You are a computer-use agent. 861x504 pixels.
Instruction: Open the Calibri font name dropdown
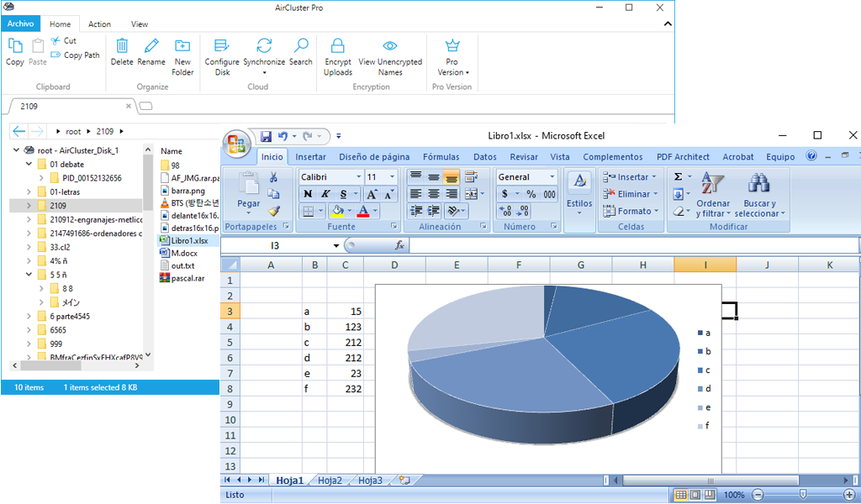click(358, 176)
